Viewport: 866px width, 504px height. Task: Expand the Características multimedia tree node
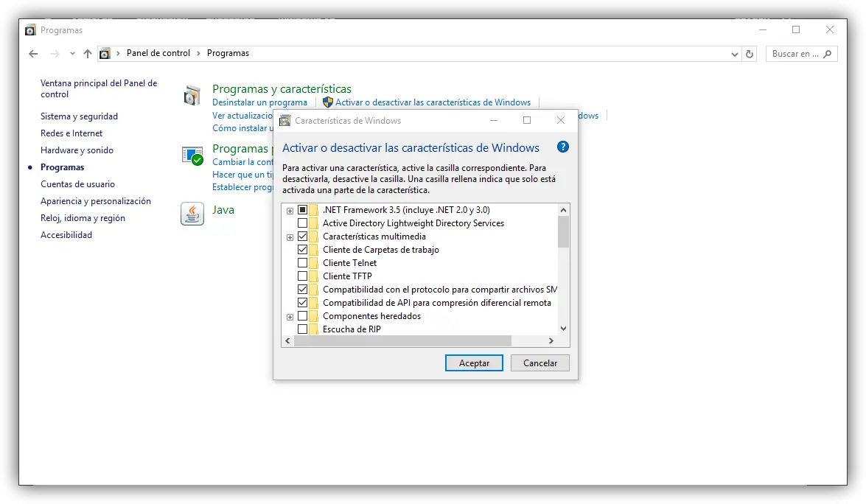[x=290, y=237]
